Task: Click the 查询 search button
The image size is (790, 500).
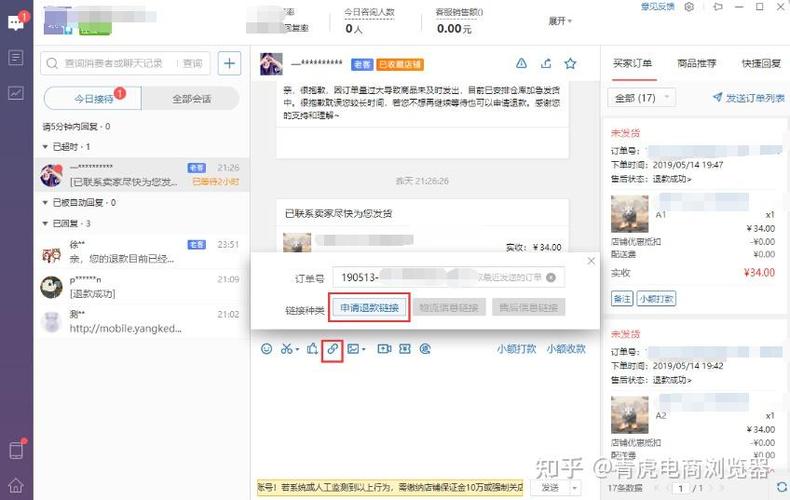Action: pyautogui.click(x=192, y=64)
